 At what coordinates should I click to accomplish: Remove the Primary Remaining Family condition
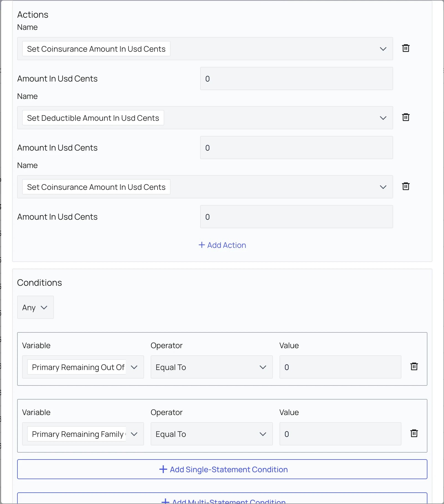pos(414,434)
